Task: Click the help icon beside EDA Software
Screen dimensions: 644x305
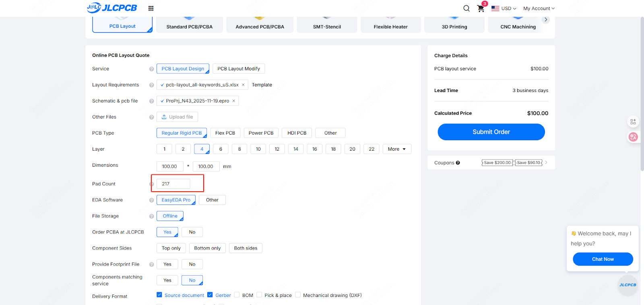Action: tap(152, 200)
